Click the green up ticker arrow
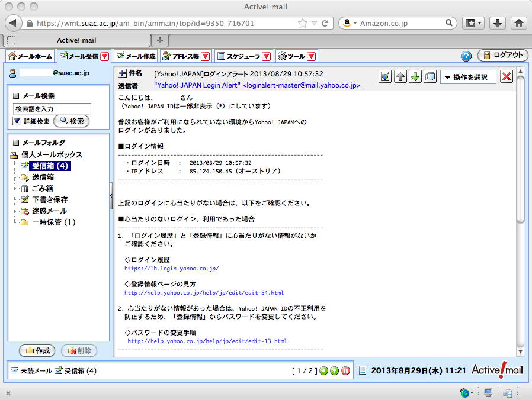Screen dimensions: 532x400 click(x=323, y=370)
